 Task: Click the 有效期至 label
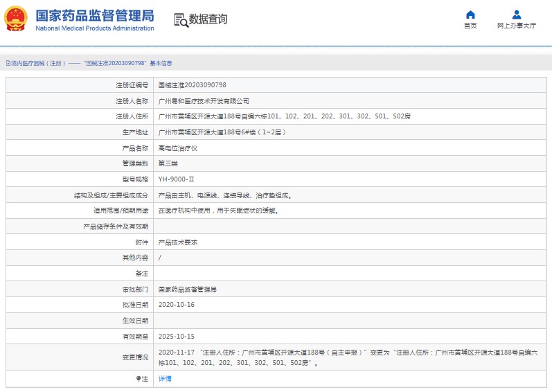135,337
